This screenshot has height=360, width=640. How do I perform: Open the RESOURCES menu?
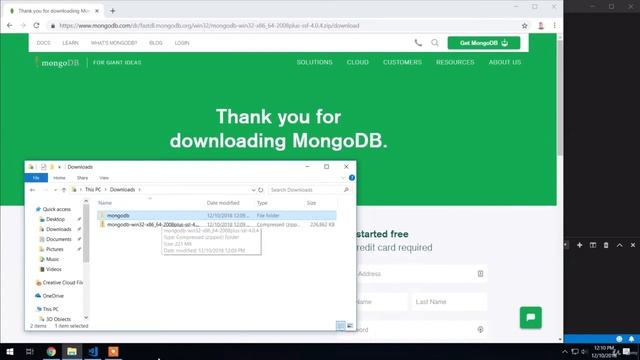[455, 62]
